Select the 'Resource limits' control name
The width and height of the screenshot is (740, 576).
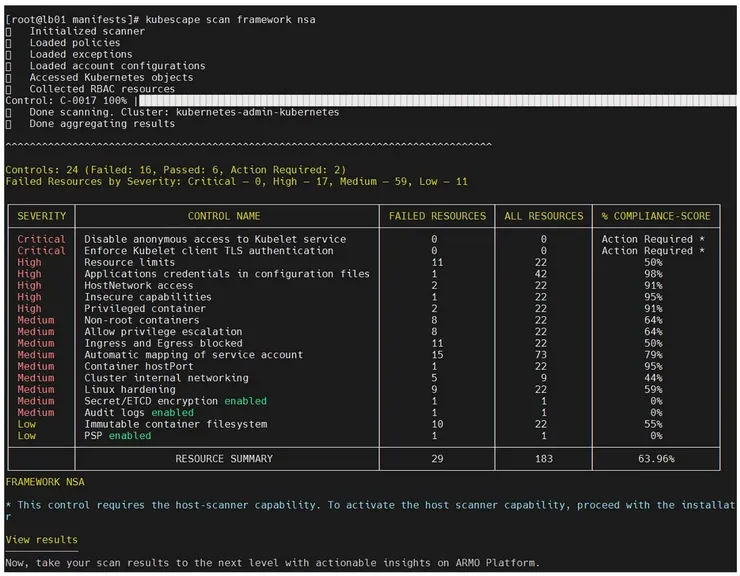point(129,263)
